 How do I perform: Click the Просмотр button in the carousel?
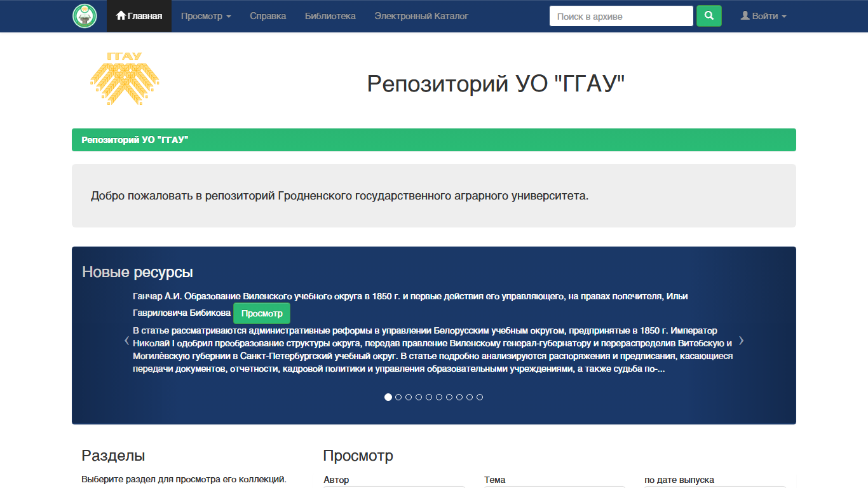coord(262,313)
